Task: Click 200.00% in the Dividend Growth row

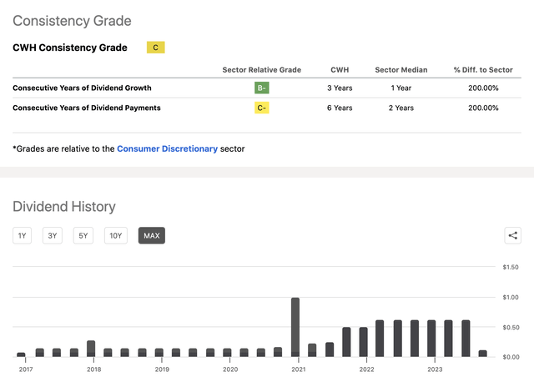Action: pyautogui.click(x=483, y=88)
